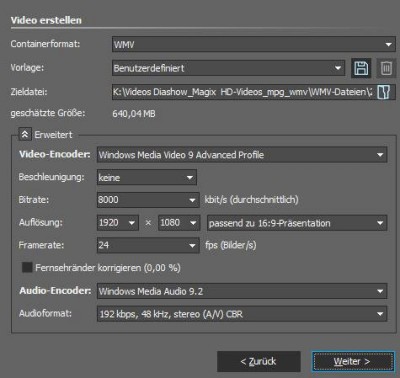Open the Beschleunigung keine dropdown
The height and width of the screenshot is (378, 400).
[147, 177]
